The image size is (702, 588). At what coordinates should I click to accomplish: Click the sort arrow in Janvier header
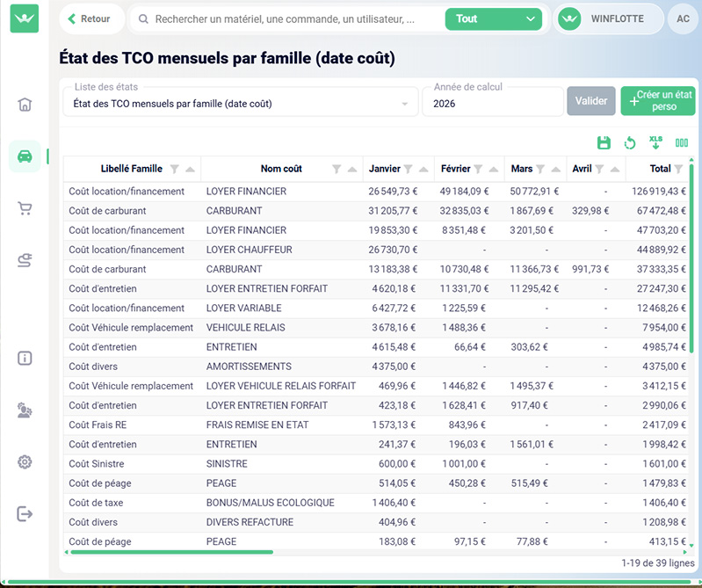(423, 170)
